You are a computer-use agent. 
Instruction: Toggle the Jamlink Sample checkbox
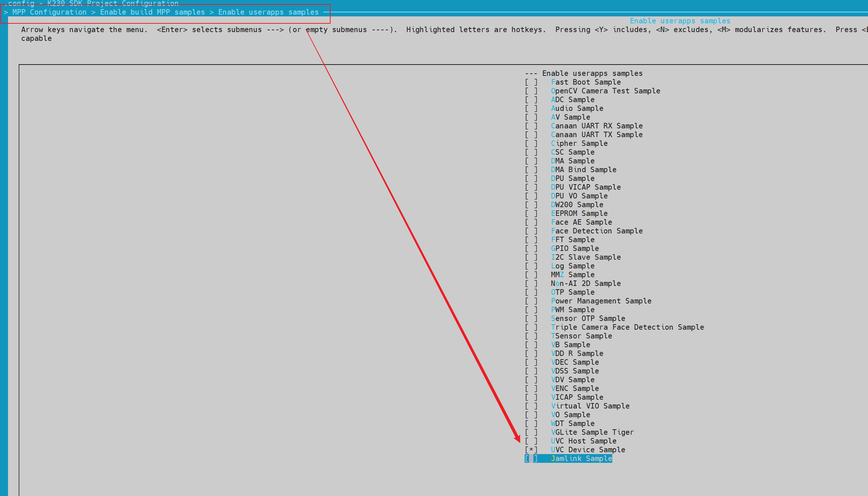click(x=531, y=459)
